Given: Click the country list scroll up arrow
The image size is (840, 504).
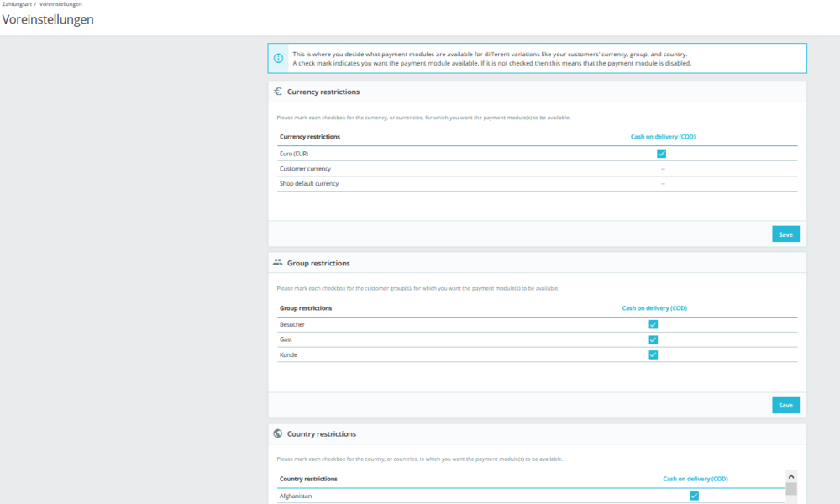Looking at the screenshot, I should pos(791,476).
